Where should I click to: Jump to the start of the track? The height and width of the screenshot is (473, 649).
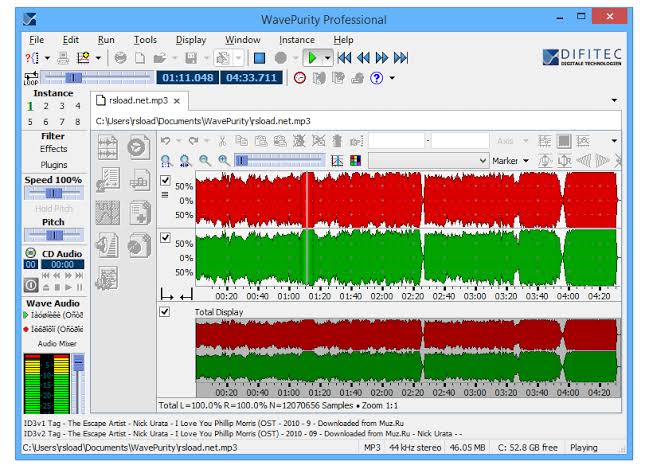(x=344, y=58)
